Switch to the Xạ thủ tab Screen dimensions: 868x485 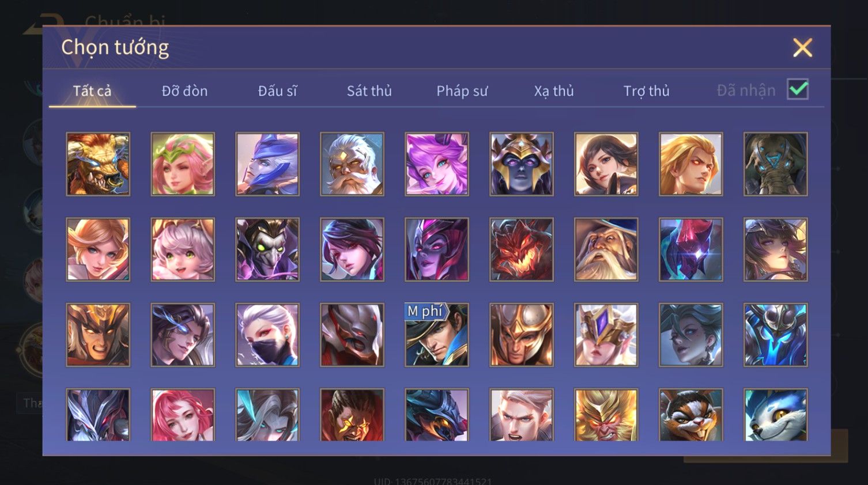pos(554,90)
